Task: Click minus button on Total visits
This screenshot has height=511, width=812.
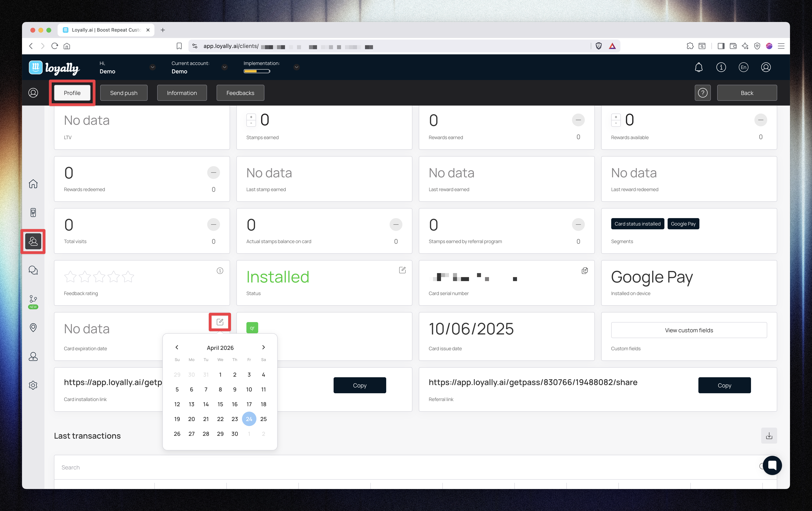Action: click(213, 225)
